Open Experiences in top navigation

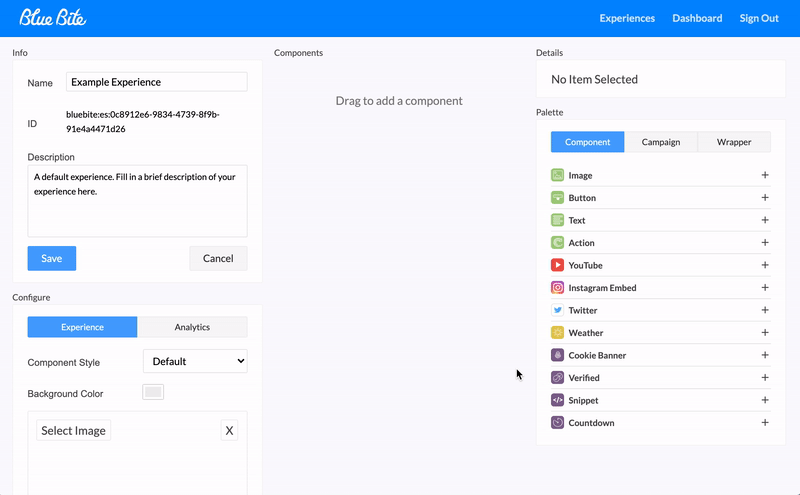pyautogui.click(x=627, y=18)
